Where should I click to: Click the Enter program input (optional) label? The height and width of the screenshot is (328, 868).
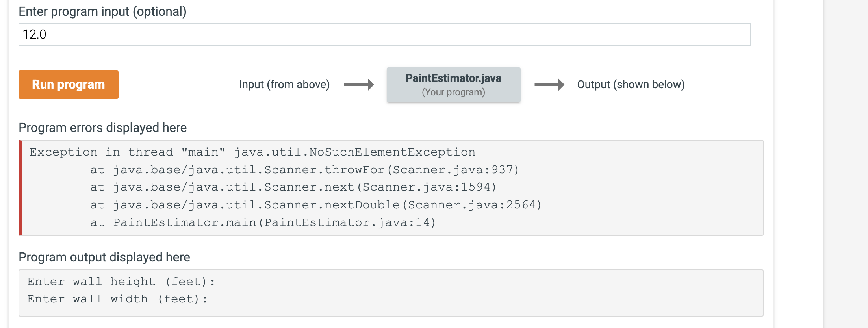pyautogui.click(x=102, y=12)
